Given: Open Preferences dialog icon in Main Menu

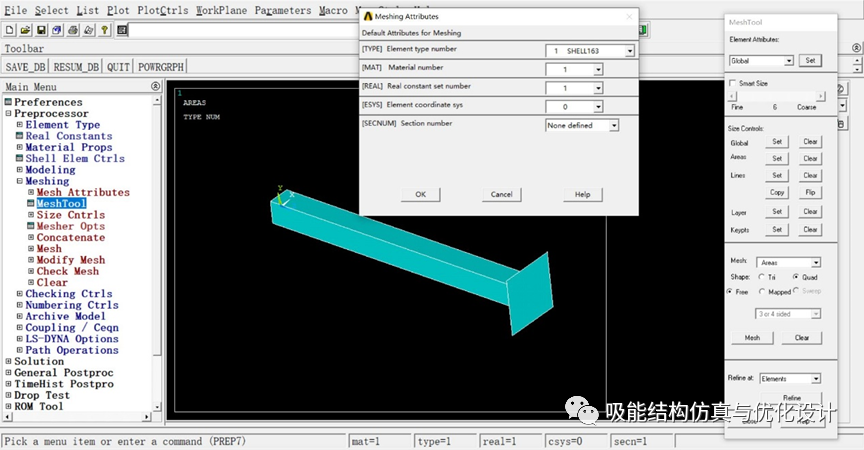Looking at the screenshot, I should coord(8,102).
